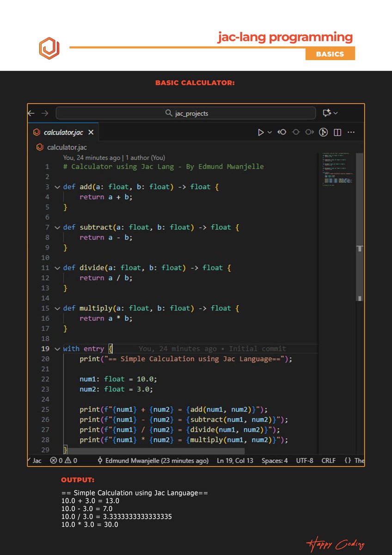Click the curly braces language mode icon
Screen dimensions: 392x555
tap(348, 461)
